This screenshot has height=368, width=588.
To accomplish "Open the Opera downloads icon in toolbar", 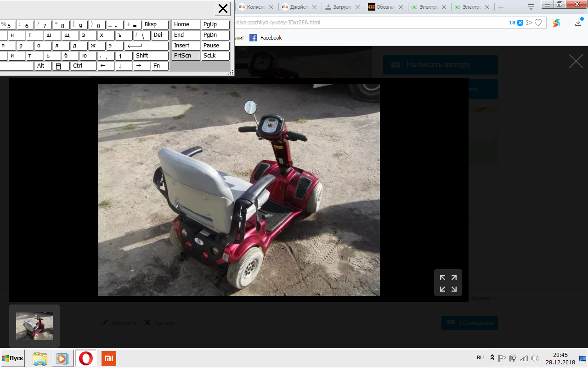I will (578, 23).
